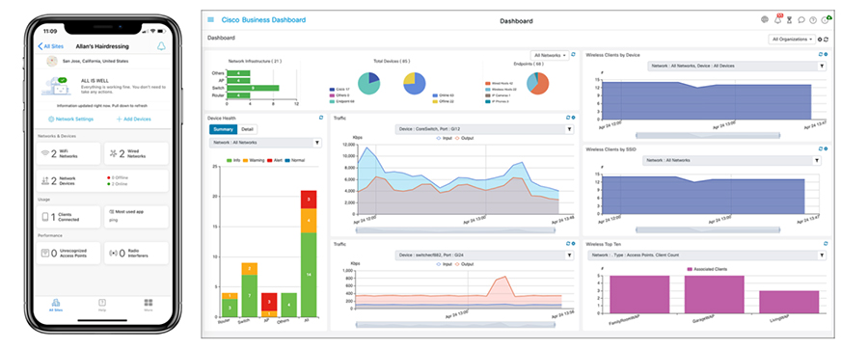Refresh the network summary panel beside All Networks
868x349 pixels.
[x=574, y=55]
